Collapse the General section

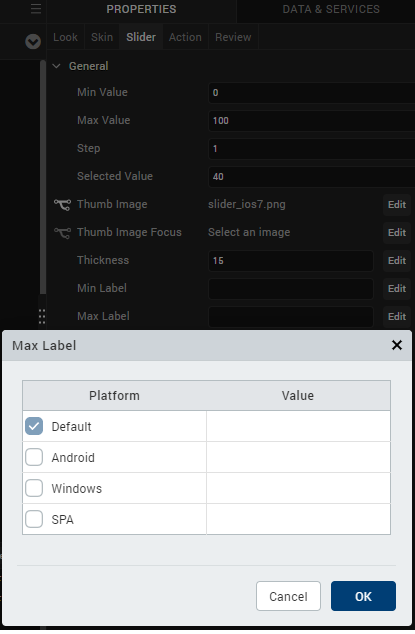[x=57, y=66]
